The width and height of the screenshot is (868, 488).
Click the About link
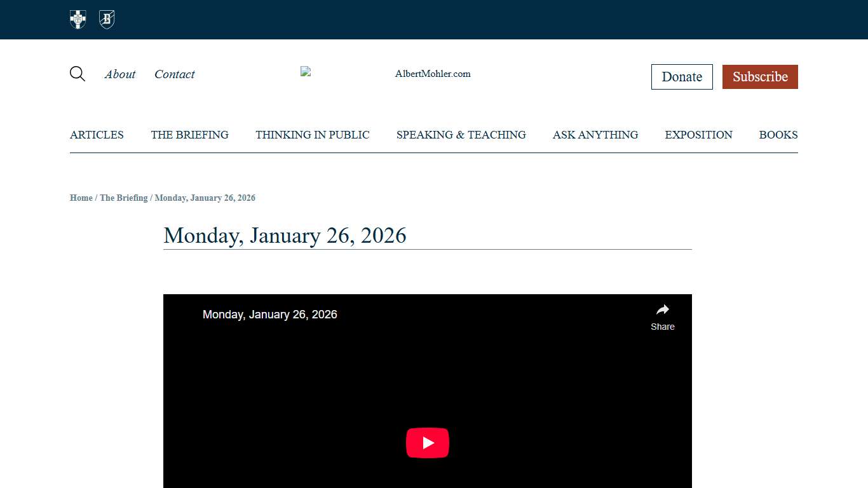click(x=119, y=74)
